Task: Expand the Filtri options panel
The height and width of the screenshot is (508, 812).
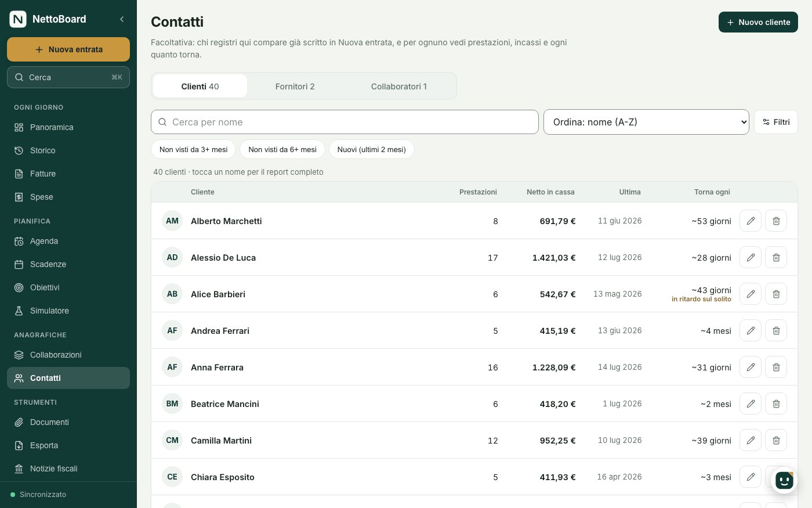Action: pos(776,122)
